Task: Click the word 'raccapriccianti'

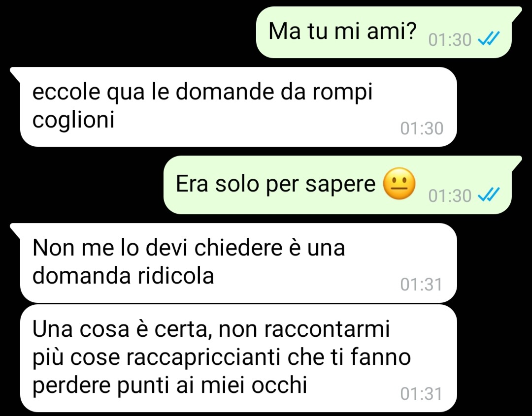Action: [203, 358]
